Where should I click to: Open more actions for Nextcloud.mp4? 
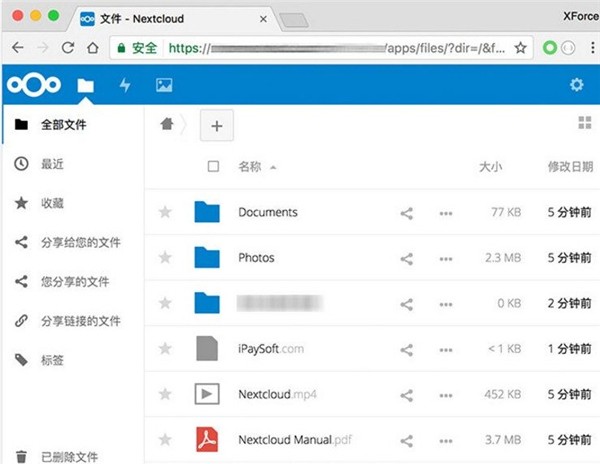(446, 396)
